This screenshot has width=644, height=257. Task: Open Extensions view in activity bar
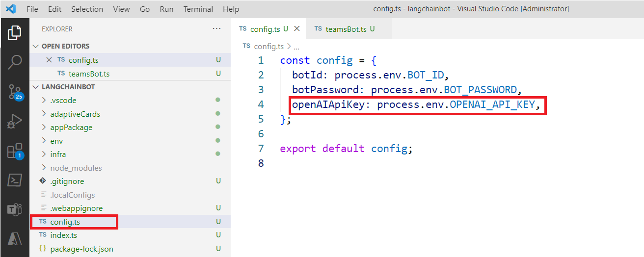[15, 151]
